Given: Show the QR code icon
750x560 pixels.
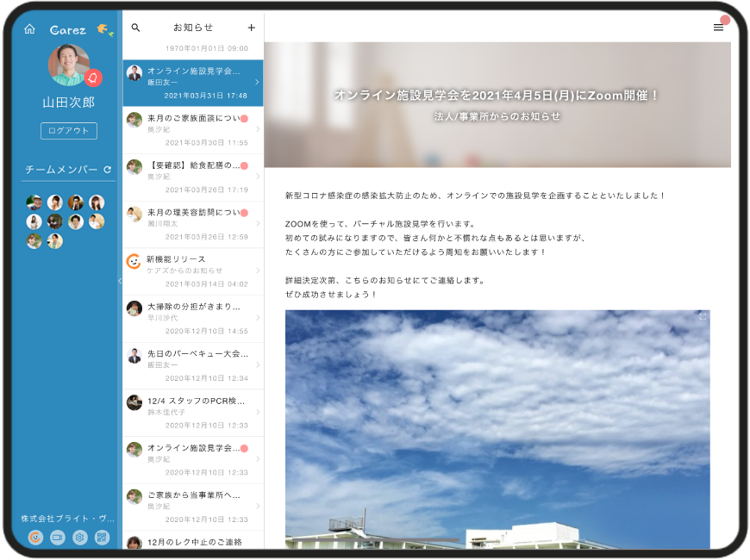Looking at the screenshot, I should click(x=103, y=538).
